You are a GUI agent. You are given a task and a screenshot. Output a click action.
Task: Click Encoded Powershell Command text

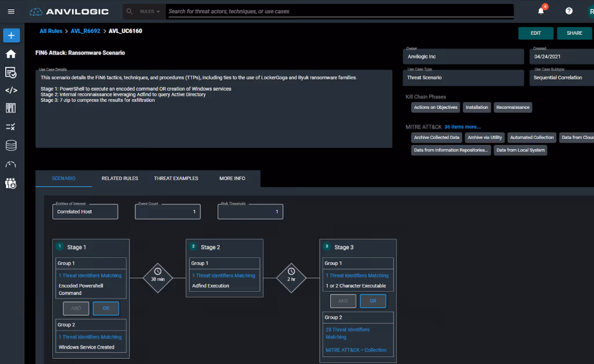tap(81, 289)
